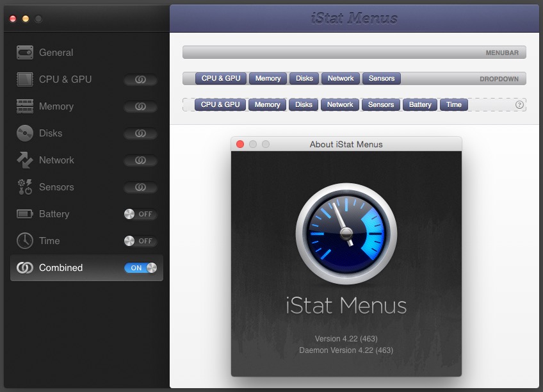Select the Network sidebar label

click(56, 160)
